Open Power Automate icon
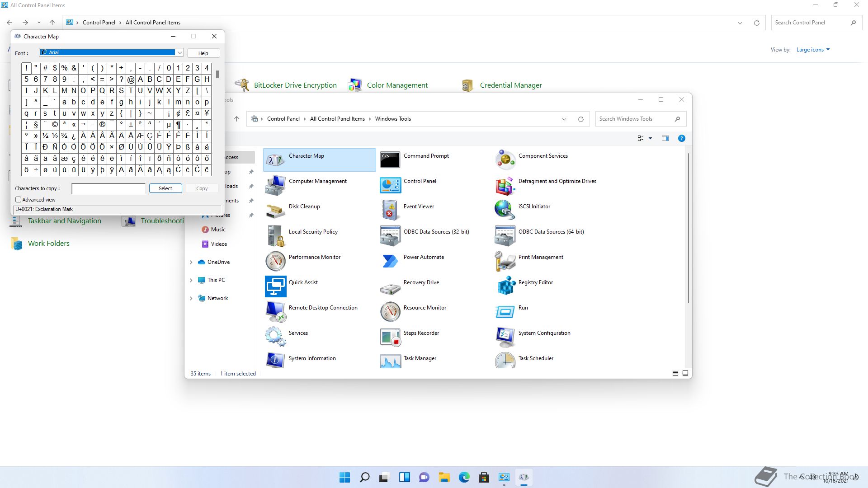This screenshot has height=488, width=868. click(x=390, y=261)
